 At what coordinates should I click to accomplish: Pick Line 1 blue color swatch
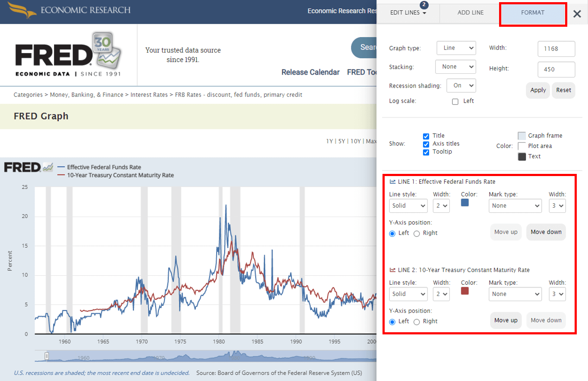pyautogui.click(x=465, y=202)
